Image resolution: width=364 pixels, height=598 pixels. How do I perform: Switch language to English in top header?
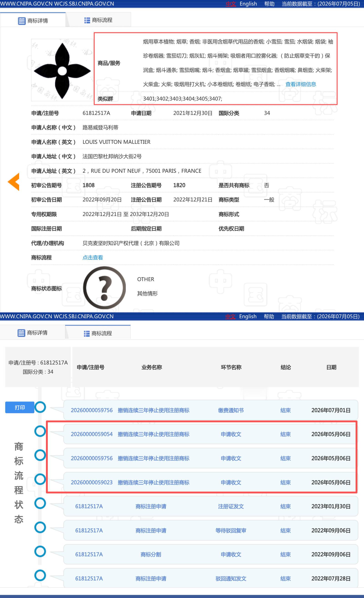coord(248,4)
